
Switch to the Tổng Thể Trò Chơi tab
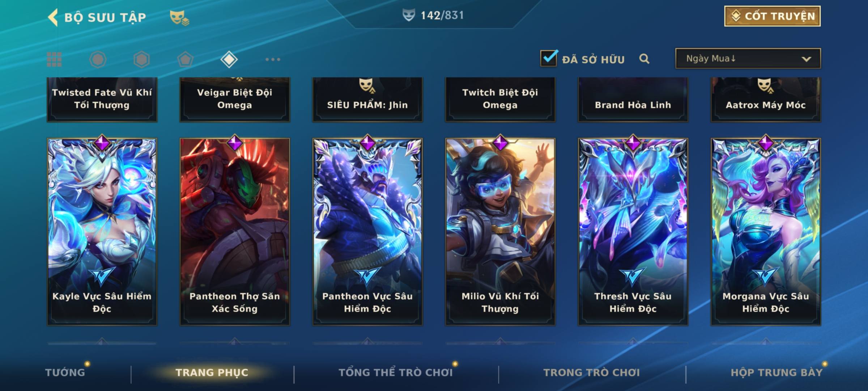point(396,372)
